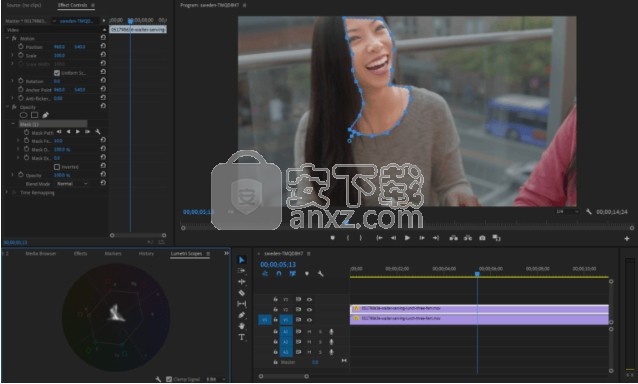Add a marker in the timeline panel

pos(306,274)
